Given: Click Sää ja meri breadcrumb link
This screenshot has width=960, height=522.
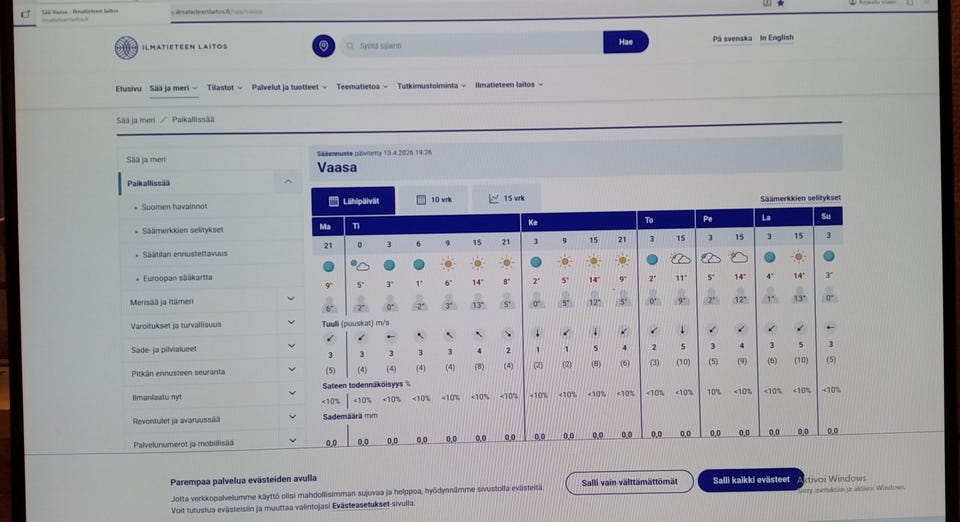Looking at the screenshot, I should (x=135, y=121).
